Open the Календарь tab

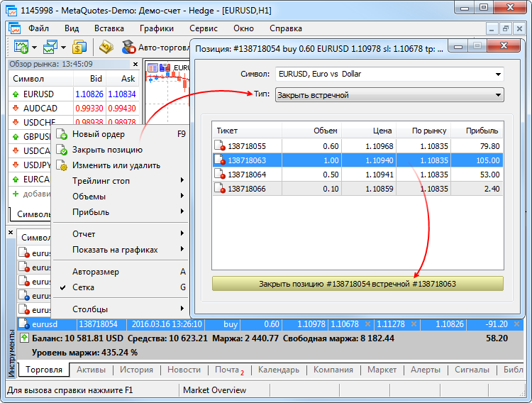279,370
